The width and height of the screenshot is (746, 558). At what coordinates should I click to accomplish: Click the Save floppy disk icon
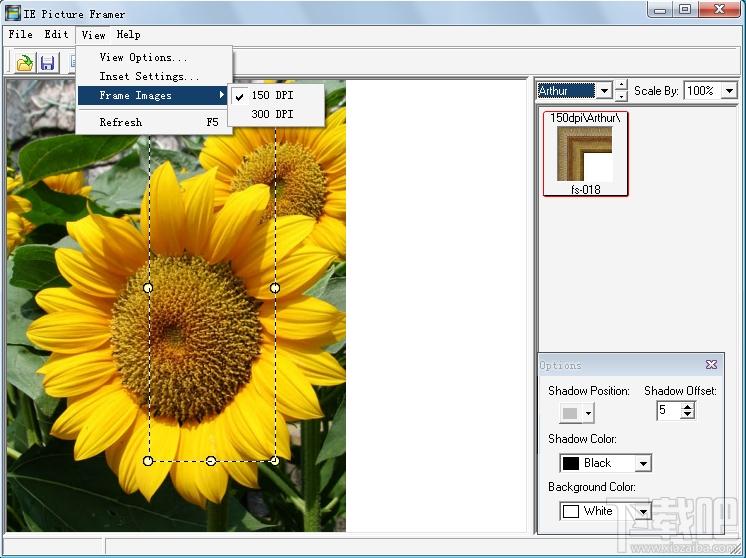pyautogui.click(x=47, y=63)
